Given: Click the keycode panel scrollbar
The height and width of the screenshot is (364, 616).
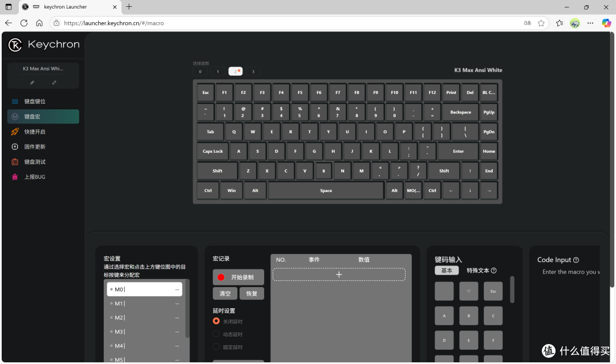Looking at the screenshot, I should [512, 289].
